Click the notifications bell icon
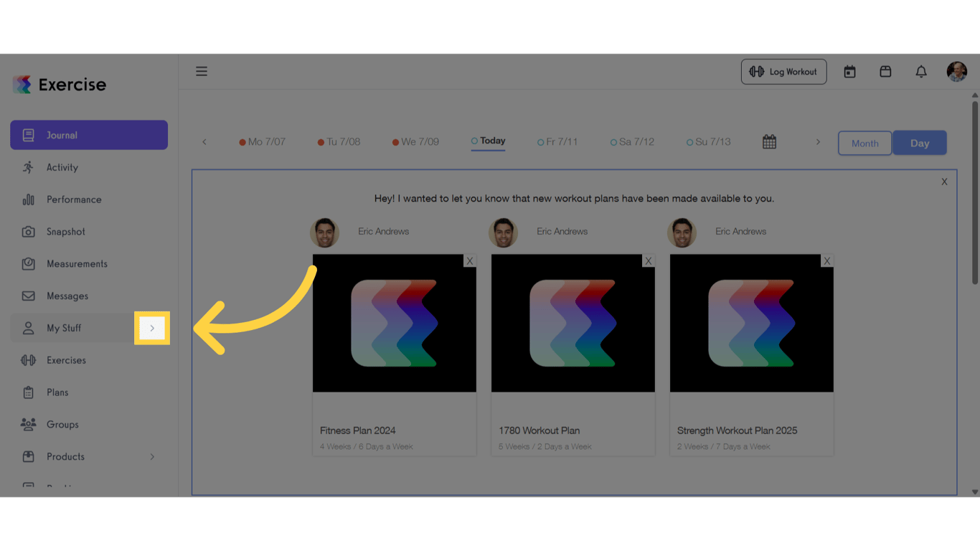980x551 pixels. click(x=921, y=71)
